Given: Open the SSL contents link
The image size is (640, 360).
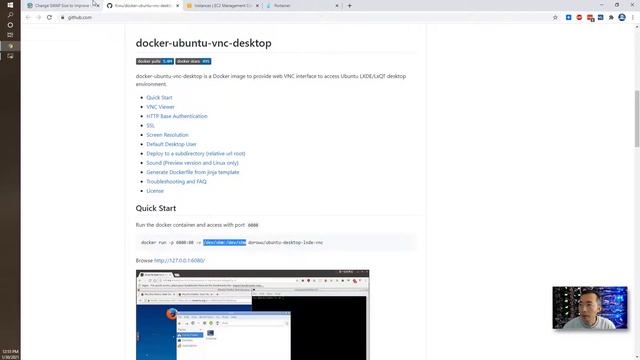Looking at the screenshot, I should (150, 126).
